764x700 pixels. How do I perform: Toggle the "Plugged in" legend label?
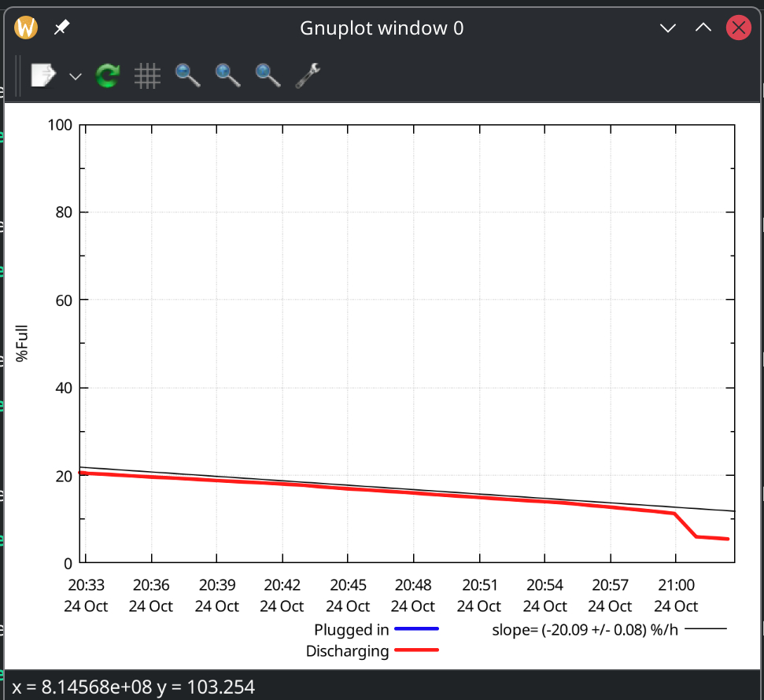point(351,629)
